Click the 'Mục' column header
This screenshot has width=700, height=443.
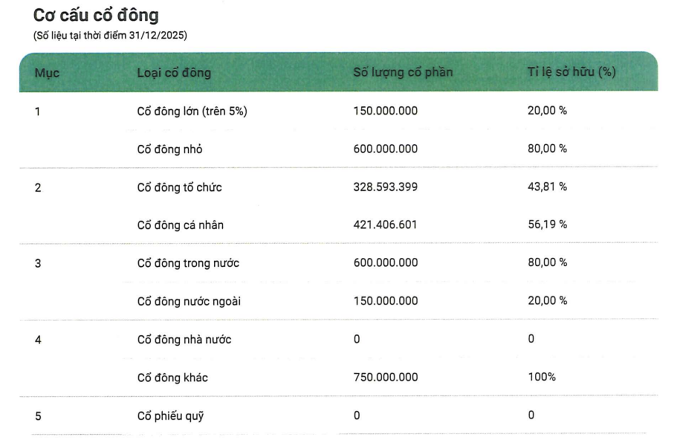[47, 73]
